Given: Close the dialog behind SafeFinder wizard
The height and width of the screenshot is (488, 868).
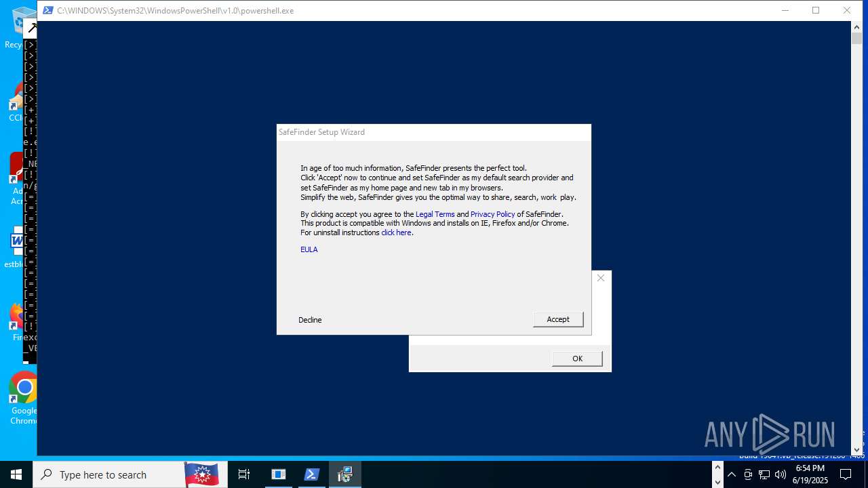Looking at the screenshot, I should (601, 278).
